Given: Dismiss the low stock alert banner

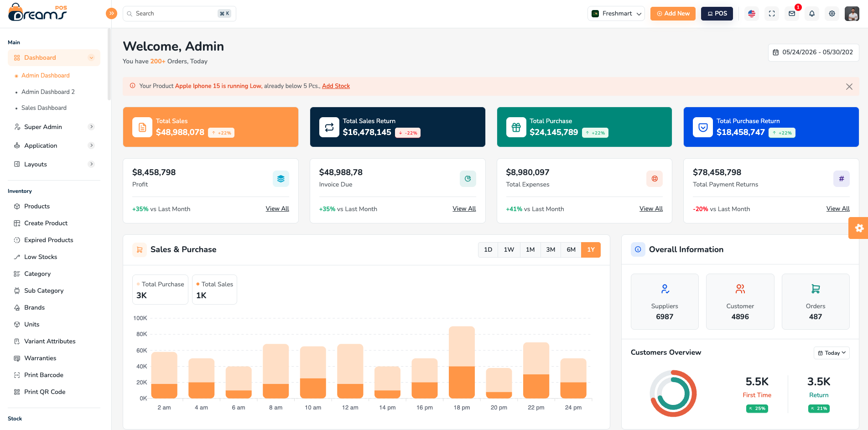Looking at the screenshot, I should (849, 87).
